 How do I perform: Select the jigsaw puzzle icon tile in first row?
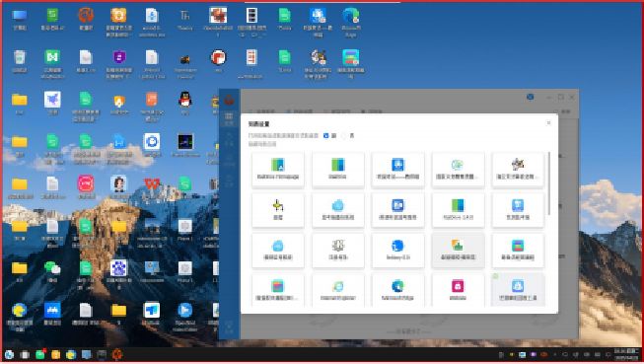click(x=518, y=169)
